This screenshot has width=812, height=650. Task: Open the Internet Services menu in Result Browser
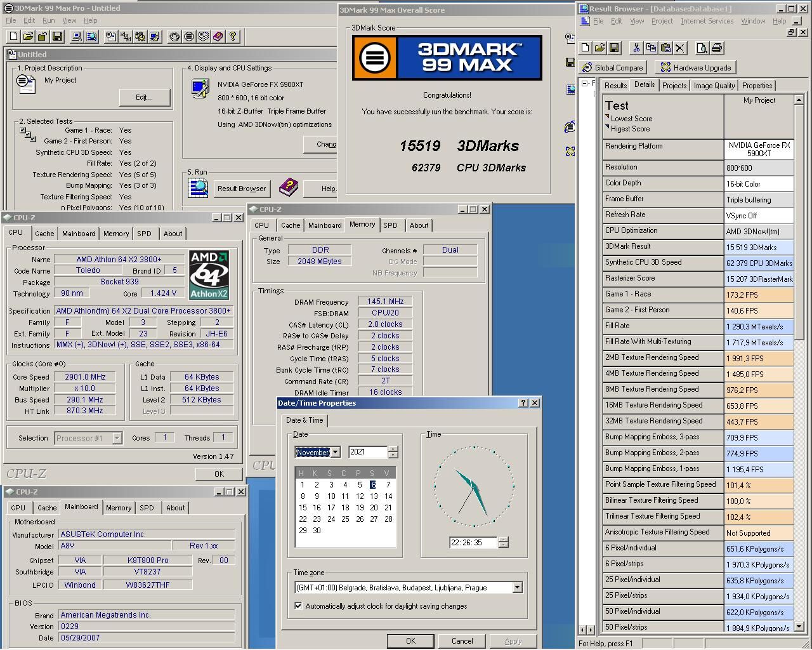click(707, 21)
